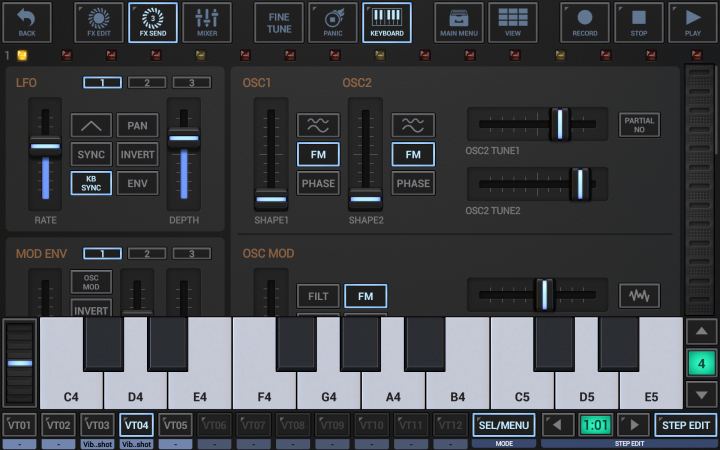Start recording with Record button
This screenshot has height=450, width=720.
coord(585,22)
